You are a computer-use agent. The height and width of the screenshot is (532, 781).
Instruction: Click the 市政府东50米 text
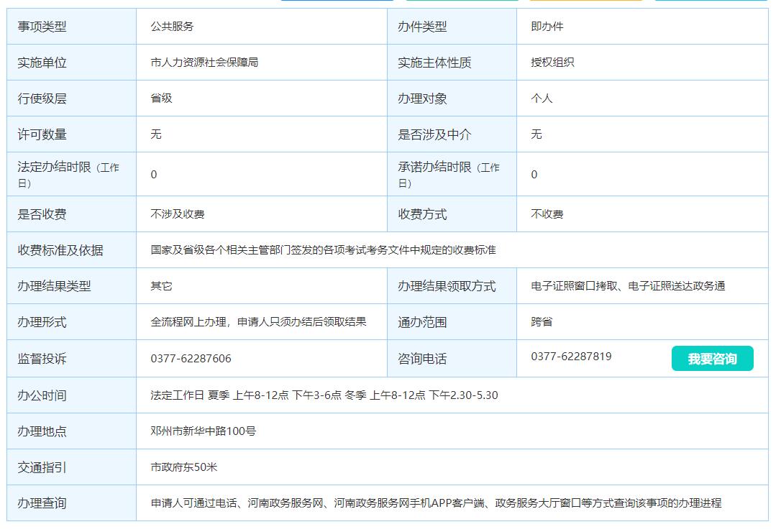184,467
